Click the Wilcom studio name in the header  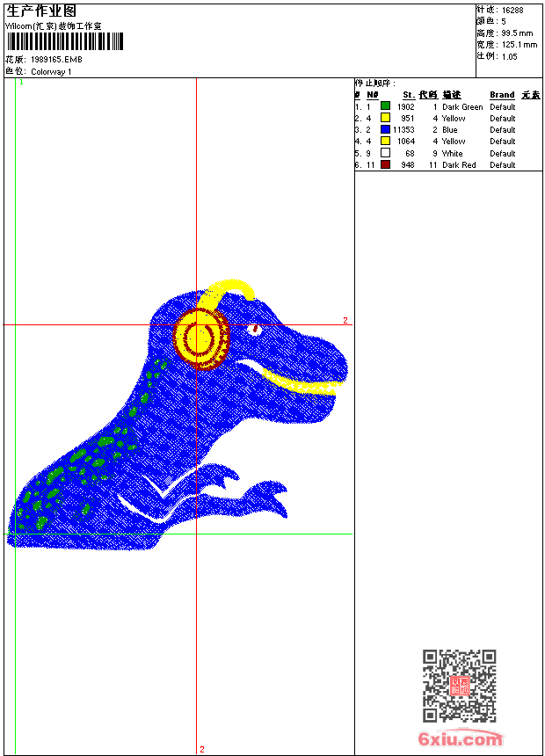54,26
